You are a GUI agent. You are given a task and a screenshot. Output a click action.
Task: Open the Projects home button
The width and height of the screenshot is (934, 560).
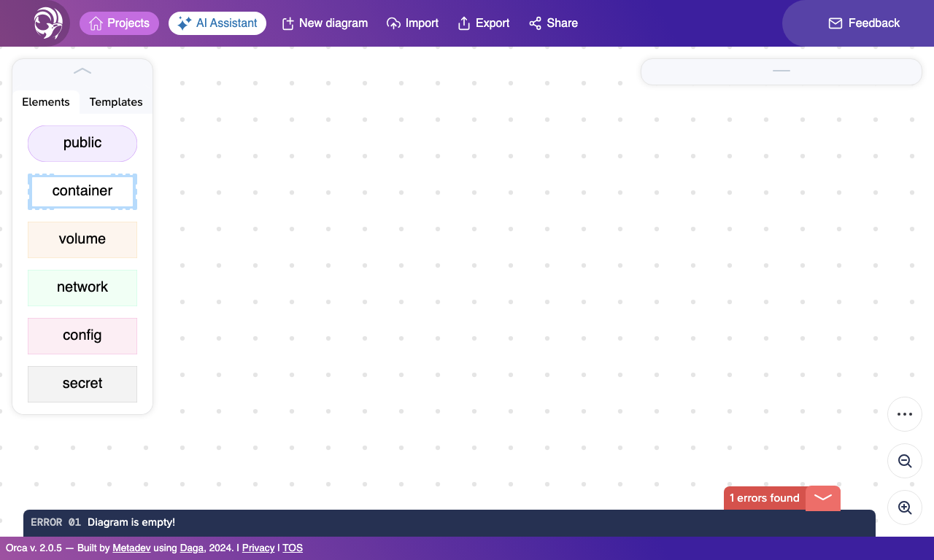click(119, 23)
